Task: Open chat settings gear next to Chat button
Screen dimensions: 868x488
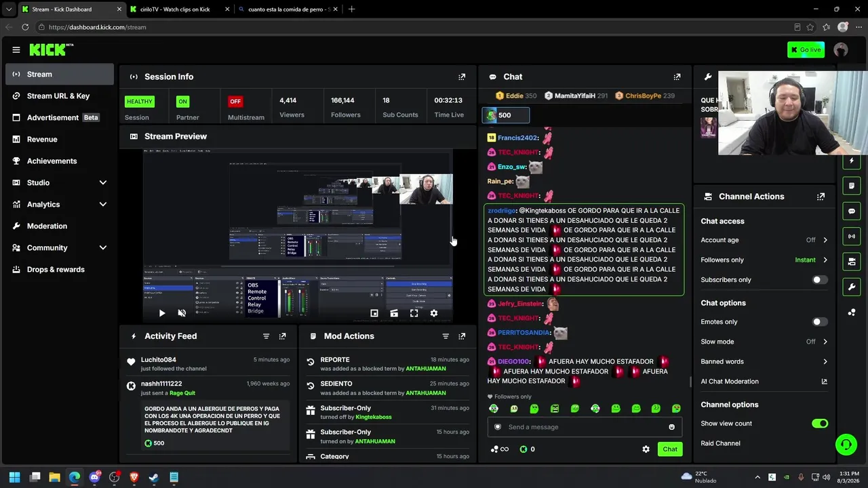Action: [x=646, y=449]
